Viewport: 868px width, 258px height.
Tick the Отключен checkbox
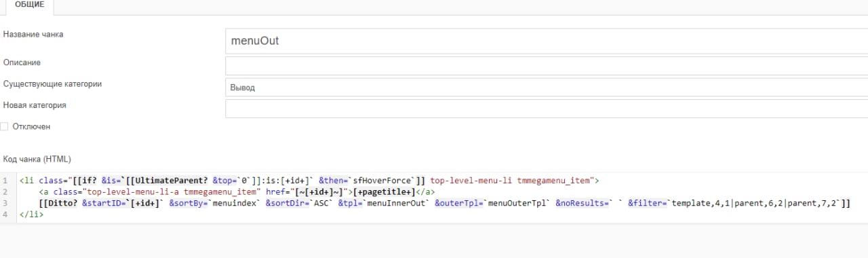click(5, 126)
